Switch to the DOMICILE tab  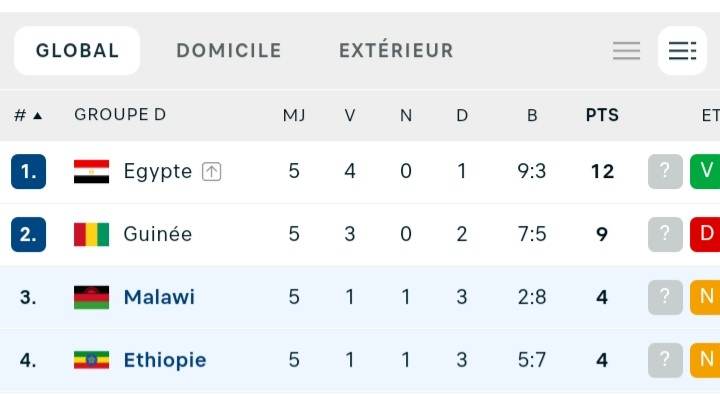coord(229,51)
